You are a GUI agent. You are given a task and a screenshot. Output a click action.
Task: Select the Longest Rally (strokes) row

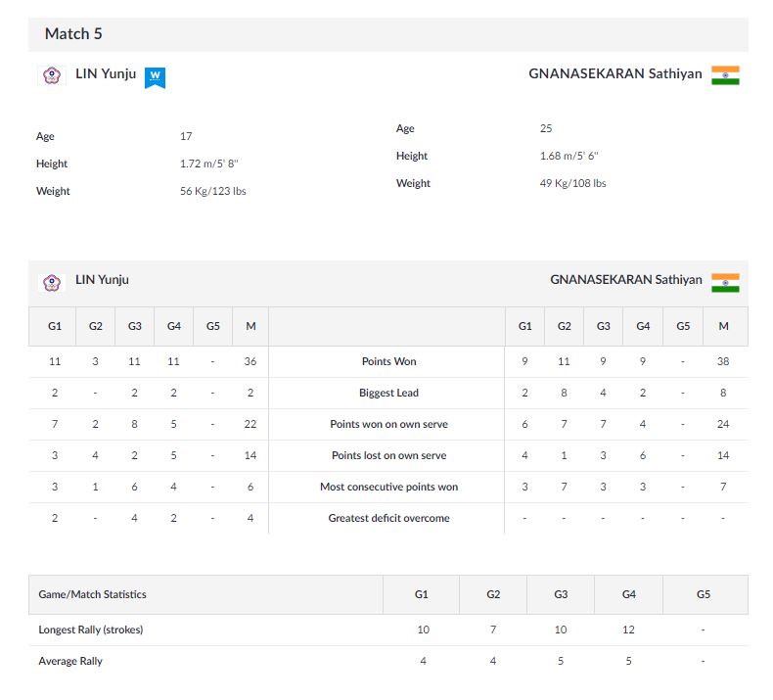90,630
